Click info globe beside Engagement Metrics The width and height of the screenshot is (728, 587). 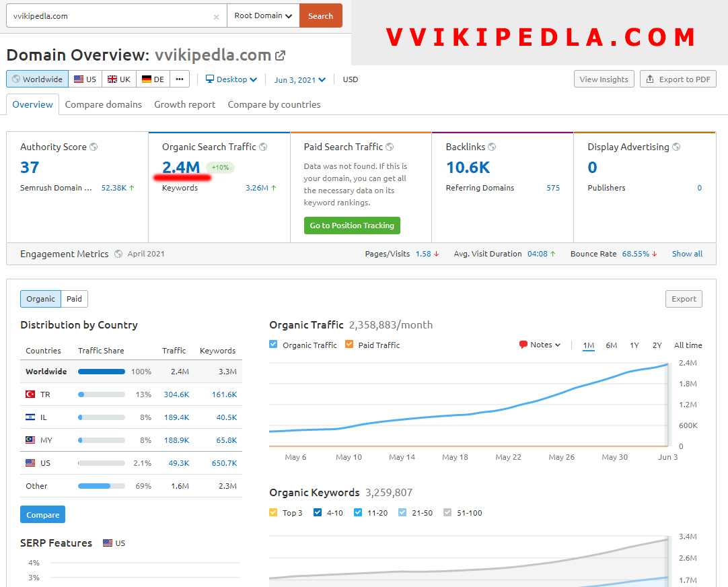(118, 254)
